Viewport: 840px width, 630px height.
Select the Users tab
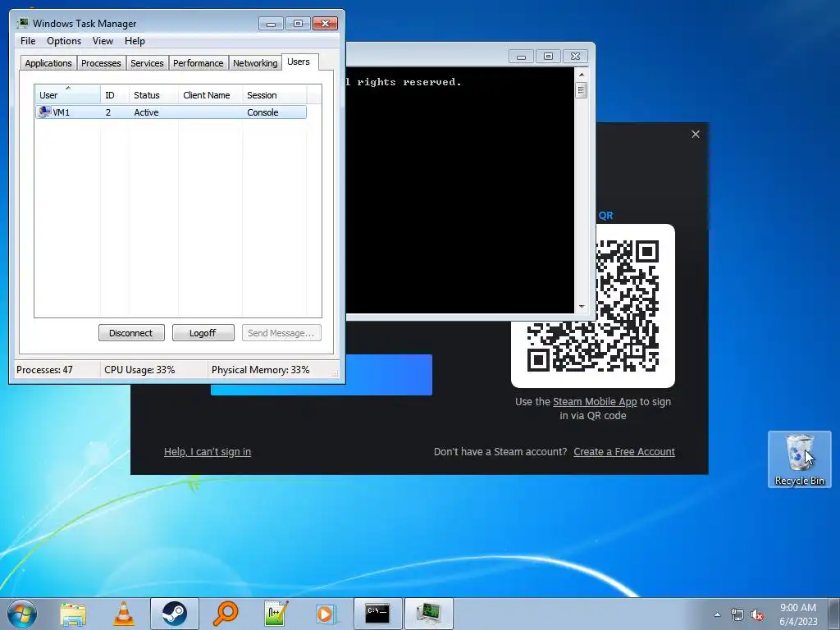point(299,62)
